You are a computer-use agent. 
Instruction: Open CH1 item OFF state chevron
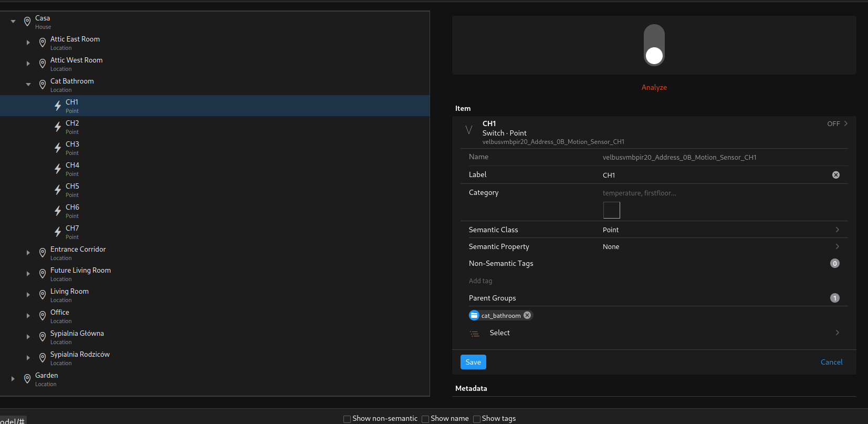(x=845, y=124)
